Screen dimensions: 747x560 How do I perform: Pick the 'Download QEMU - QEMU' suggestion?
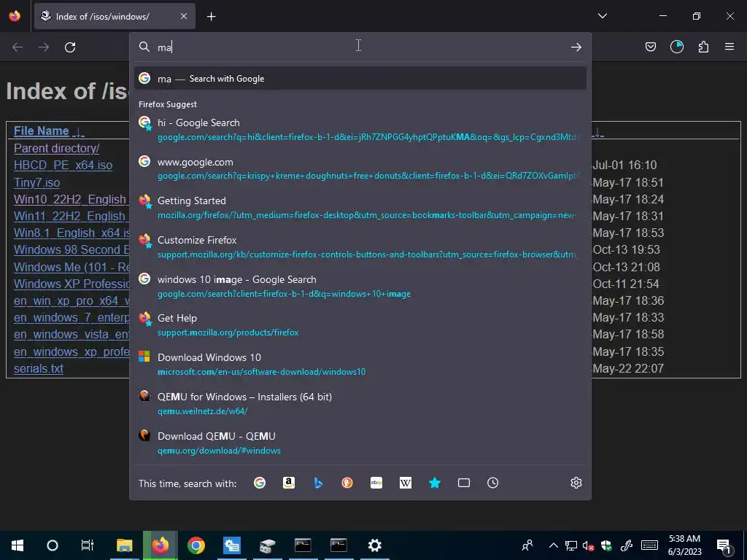(360, 443)
